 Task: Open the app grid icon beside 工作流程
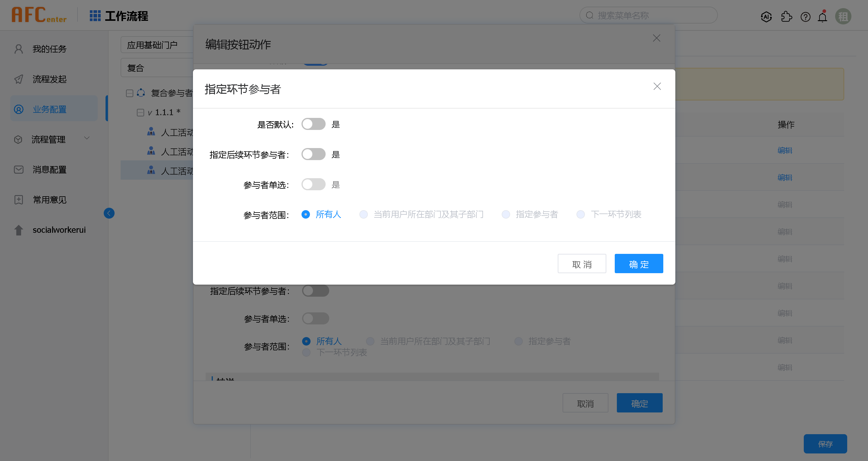coord(95,15)
